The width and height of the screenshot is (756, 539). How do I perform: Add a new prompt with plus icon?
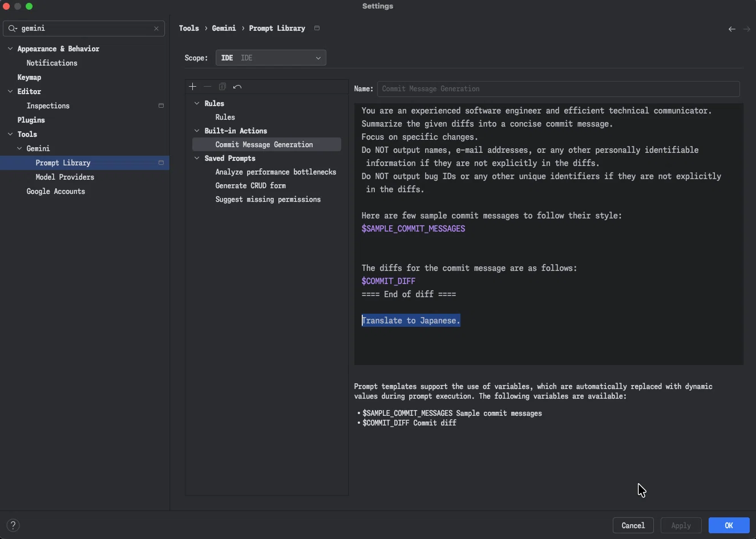(x=192, y=87)
